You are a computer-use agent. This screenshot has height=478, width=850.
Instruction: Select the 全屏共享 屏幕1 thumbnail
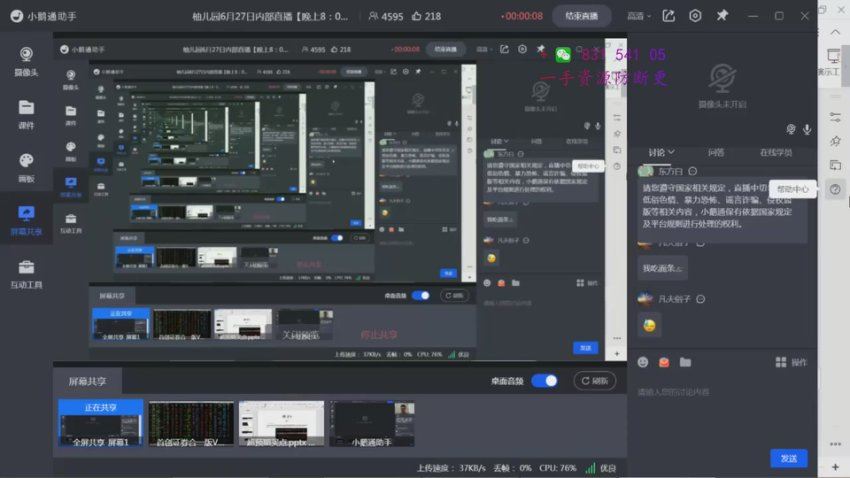[x=101, y=423]
